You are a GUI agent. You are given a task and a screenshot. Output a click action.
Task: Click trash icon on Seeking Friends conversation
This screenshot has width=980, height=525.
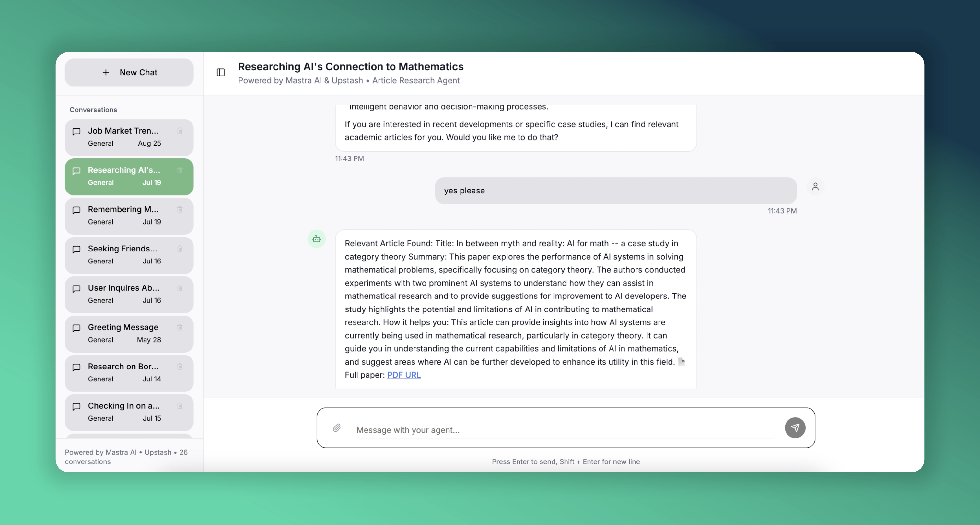180,249
